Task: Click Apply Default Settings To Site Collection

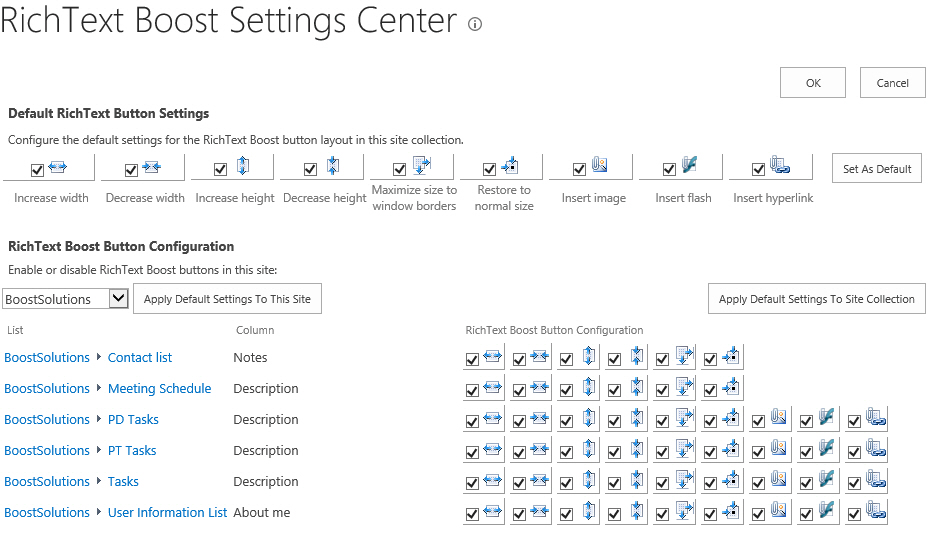Action: [816, 299]
